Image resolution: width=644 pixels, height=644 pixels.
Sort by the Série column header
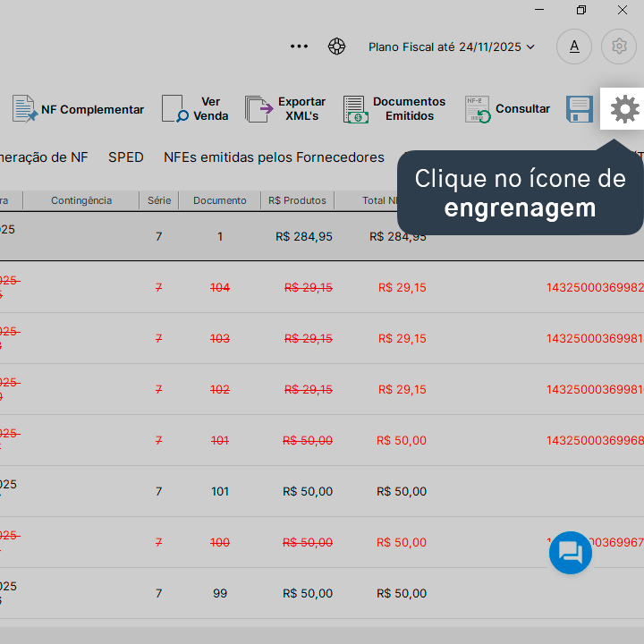(159, 200)
